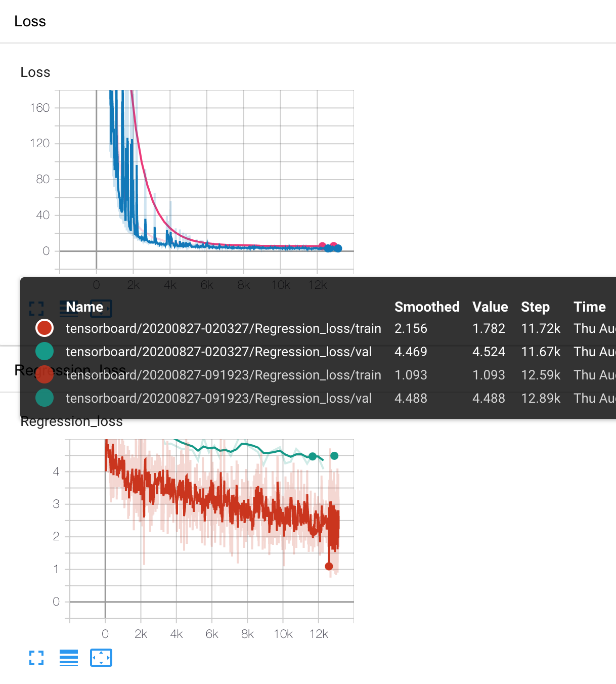Toggle teal marker for 020327 Regression_loss val run
Image resolution: width=616 pixels, height=684 pixels.
tap(44, 351)
